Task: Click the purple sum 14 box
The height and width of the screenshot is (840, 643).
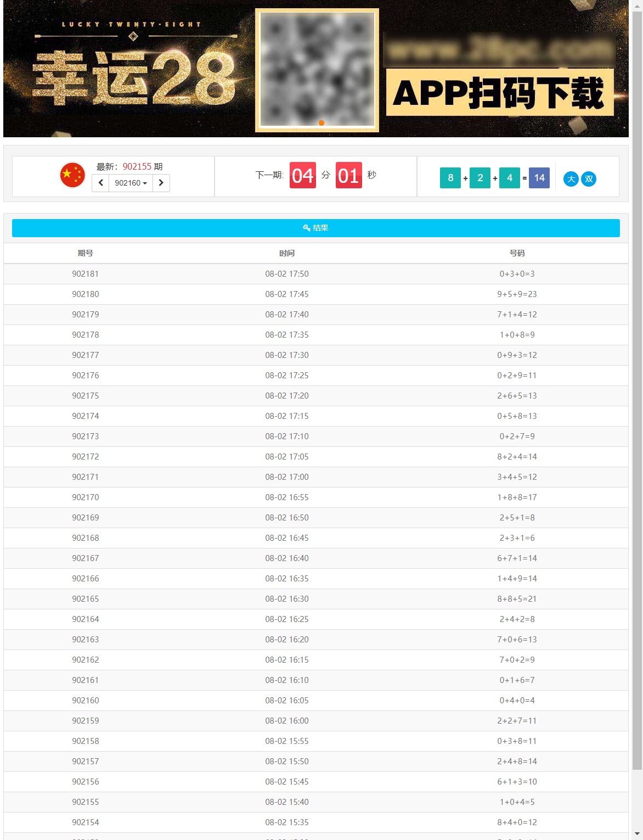Action: pos(539,178)
